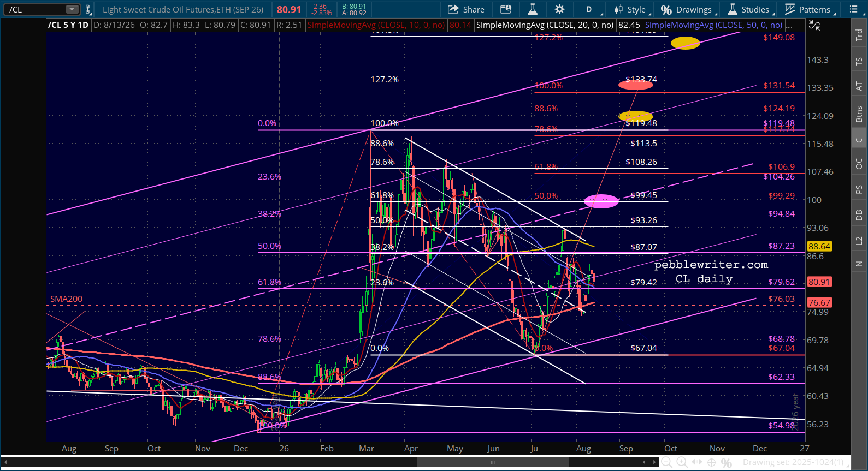Open the Share chart menu

(466, 9)
